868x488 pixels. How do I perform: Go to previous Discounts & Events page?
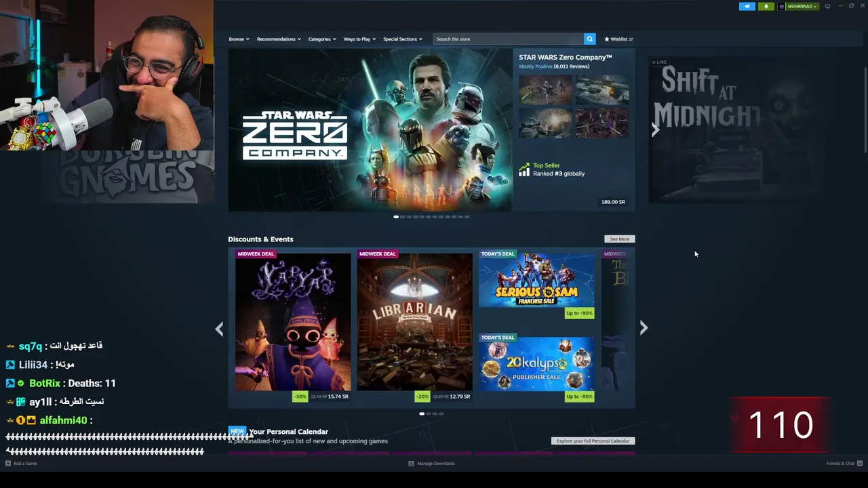point(219,329)
